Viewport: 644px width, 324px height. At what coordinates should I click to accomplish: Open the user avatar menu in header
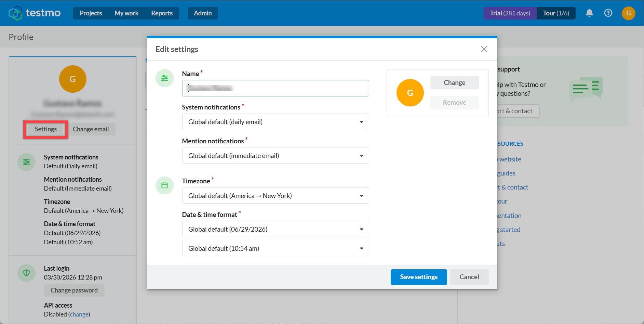[628, 13]
